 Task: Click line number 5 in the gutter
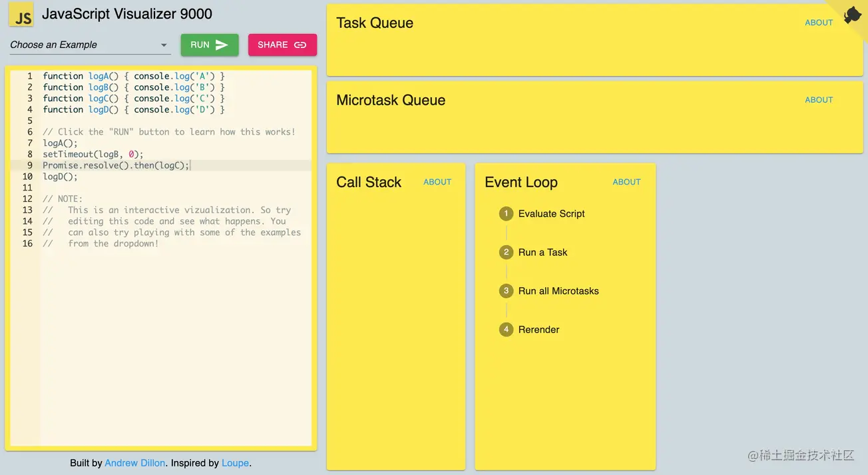(30, 121)
